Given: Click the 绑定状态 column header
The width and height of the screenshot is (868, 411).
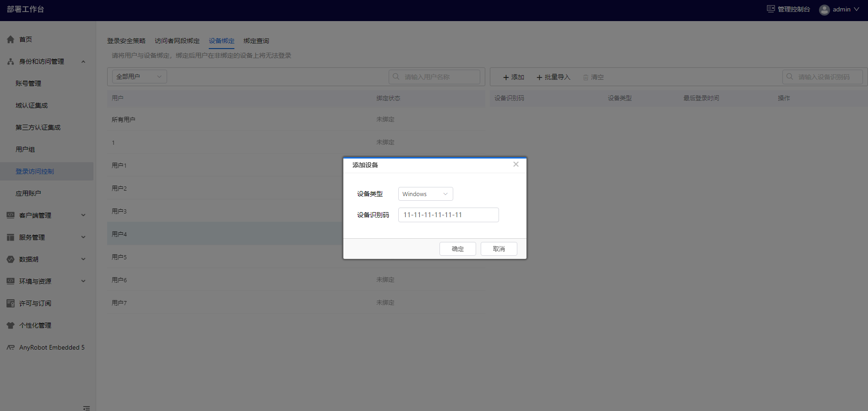Looking at the screenshot, I should [388, 98].
